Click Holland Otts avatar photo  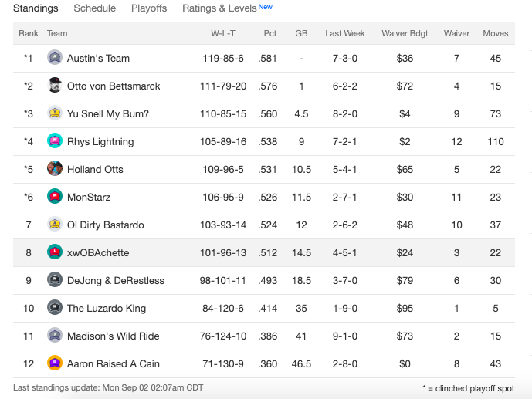55,169
